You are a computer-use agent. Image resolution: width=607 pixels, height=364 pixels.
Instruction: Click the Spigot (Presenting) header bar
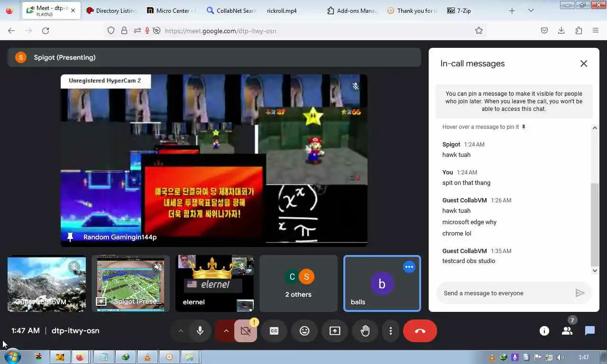(214, 57)
